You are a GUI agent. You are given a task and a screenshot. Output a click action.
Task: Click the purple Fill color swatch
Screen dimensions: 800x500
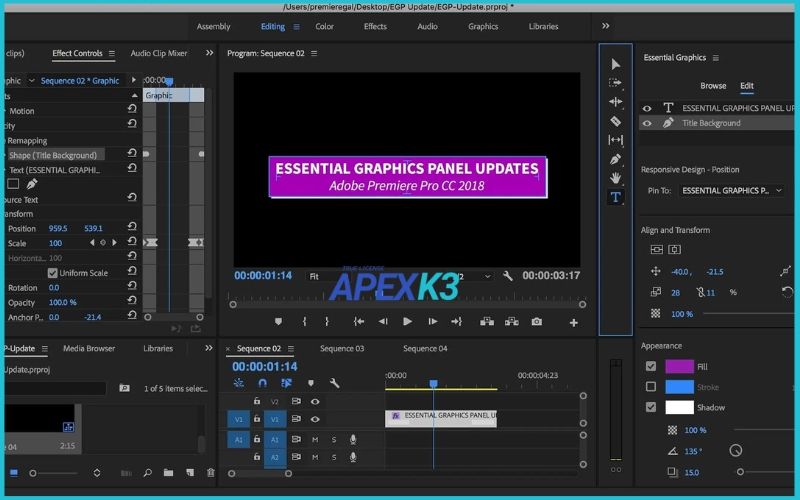tap(679, 367)
